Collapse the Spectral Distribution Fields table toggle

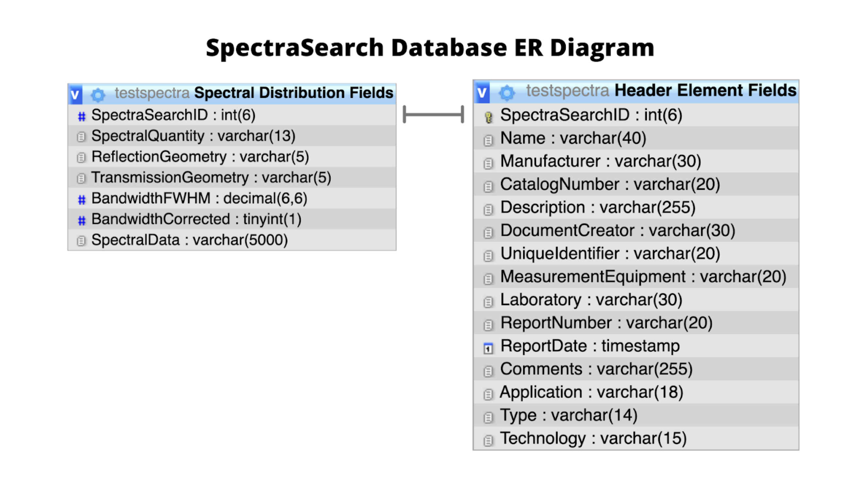75,95
